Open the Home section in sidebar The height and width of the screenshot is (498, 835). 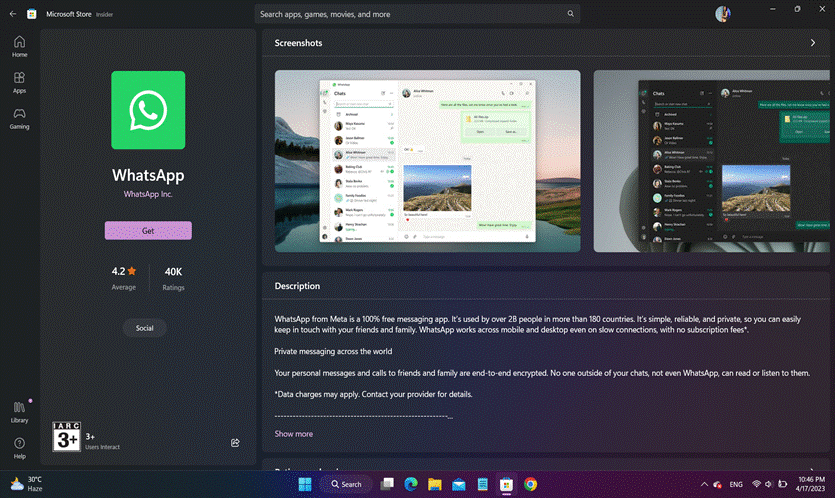click(x=19, y=46)
